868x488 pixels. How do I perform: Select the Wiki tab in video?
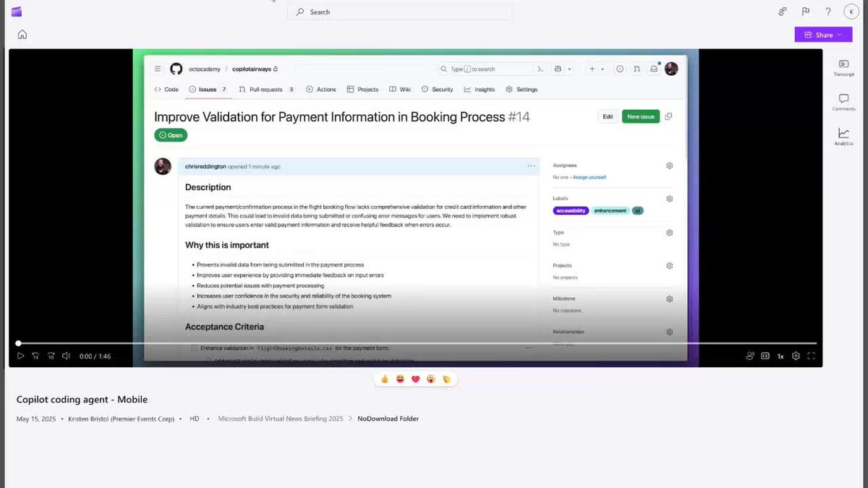(400, 90)
